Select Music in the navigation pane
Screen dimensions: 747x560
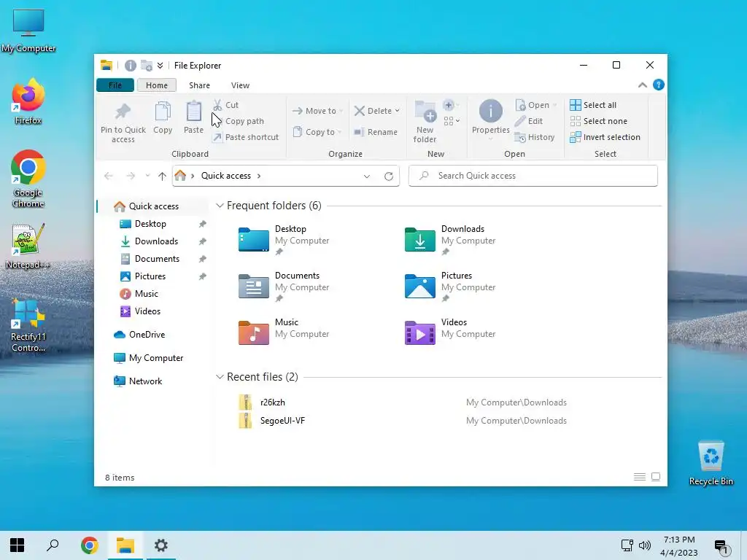[146, 294]
